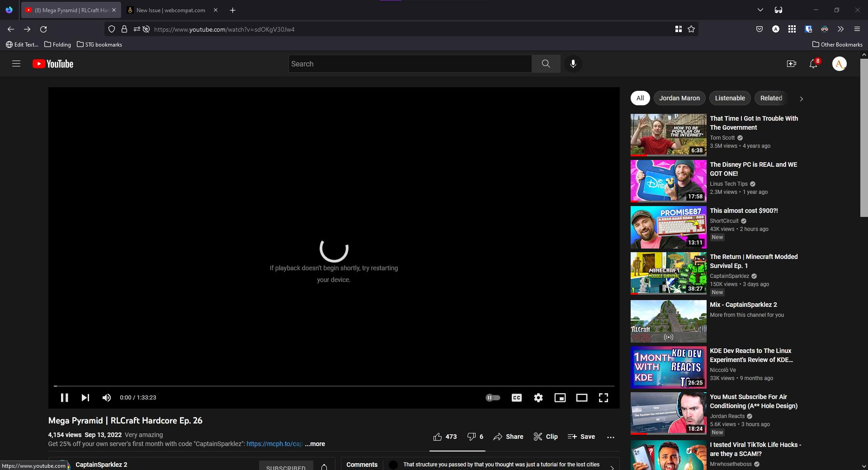The image size is (868, 470).
Task: Open the more actions three-dot menu
Action: click(x=611, y=437)
